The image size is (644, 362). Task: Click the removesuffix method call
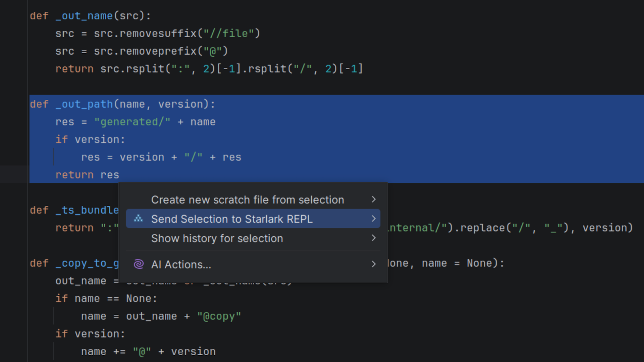[158, 34]
